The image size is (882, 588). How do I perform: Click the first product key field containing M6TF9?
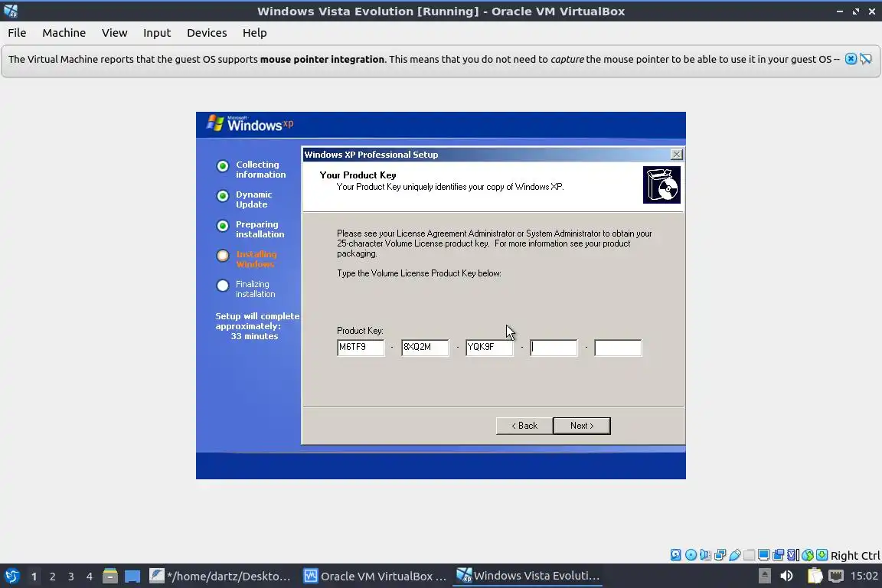361,348
